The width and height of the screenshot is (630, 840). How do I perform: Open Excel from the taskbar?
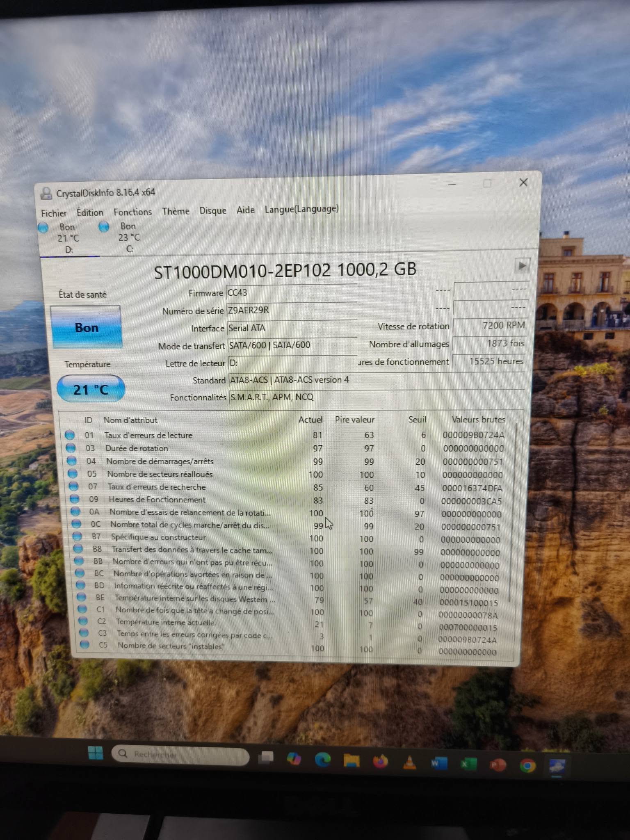pos(468,764)
